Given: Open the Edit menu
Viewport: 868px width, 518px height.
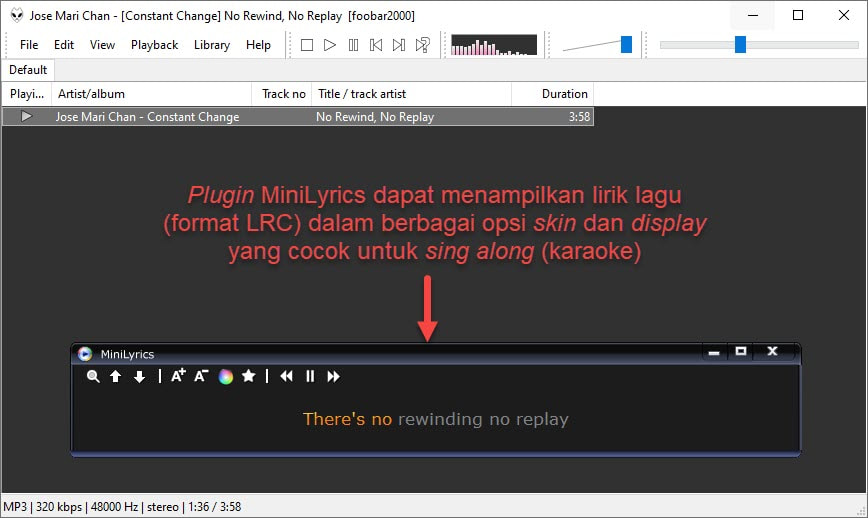Looking at the screenshot, I should click(64, 45).
